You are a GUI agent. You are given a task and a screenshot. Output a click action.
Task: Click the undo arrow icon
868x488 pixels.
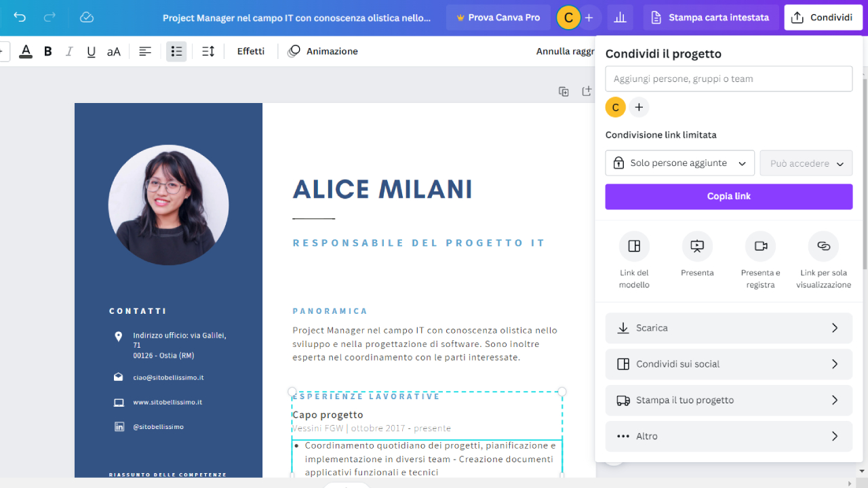pyautogui.click(x=20, y=18)
